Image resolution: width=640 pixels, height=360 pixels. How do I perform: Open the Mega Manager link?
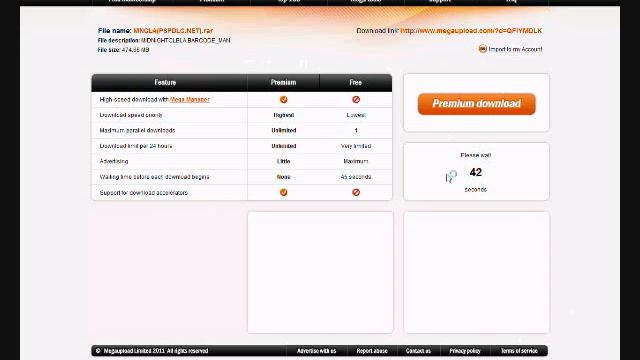190,100
